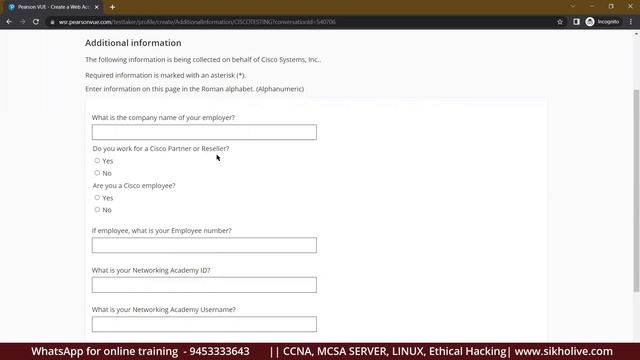Select the Pearson VUE Create Web Account tab
This screenshot has width=640, height=360.
(52, 7)
